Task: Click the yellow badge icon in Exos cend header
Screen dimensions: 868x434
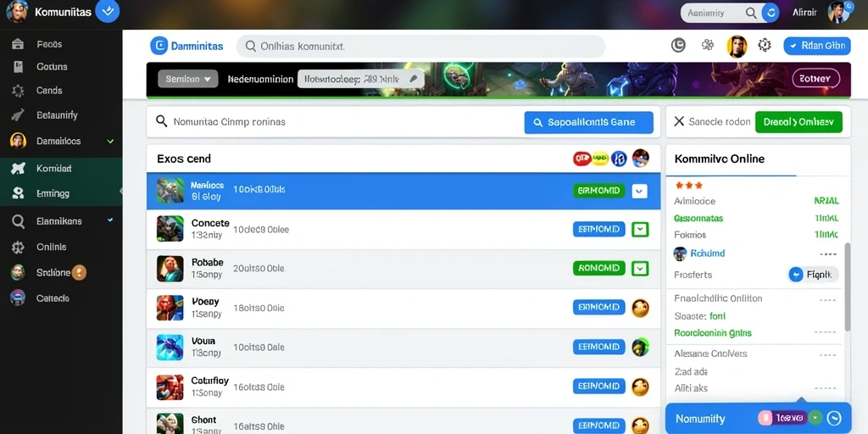Action: 600,159
